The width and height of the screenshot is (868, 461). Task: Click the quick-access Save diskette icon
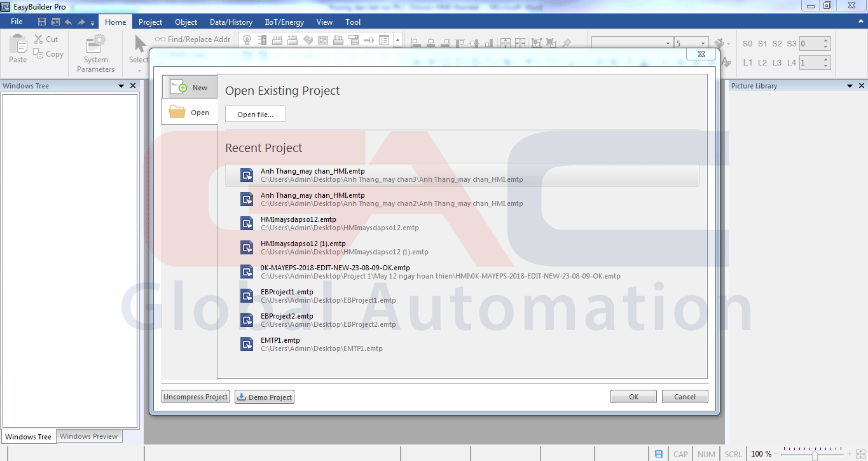click(42, 22)
